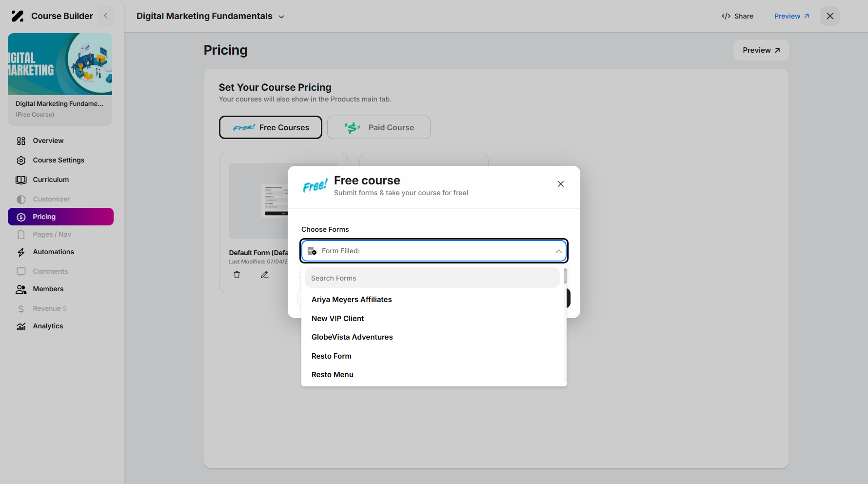This screenshot has width=868, height=484.
Task: Click the Search Forms input field
Action: pos(432,278)
